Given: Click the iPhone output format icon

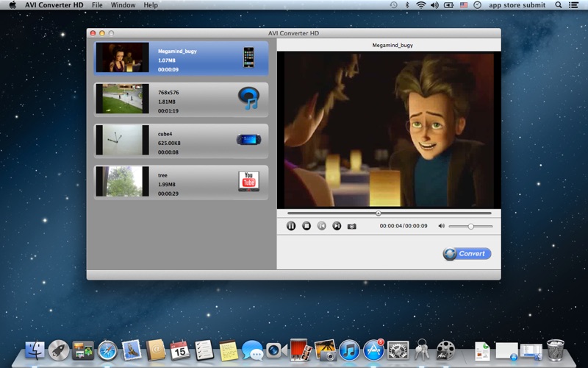Looking at the screenshot, I should [248, 57].
